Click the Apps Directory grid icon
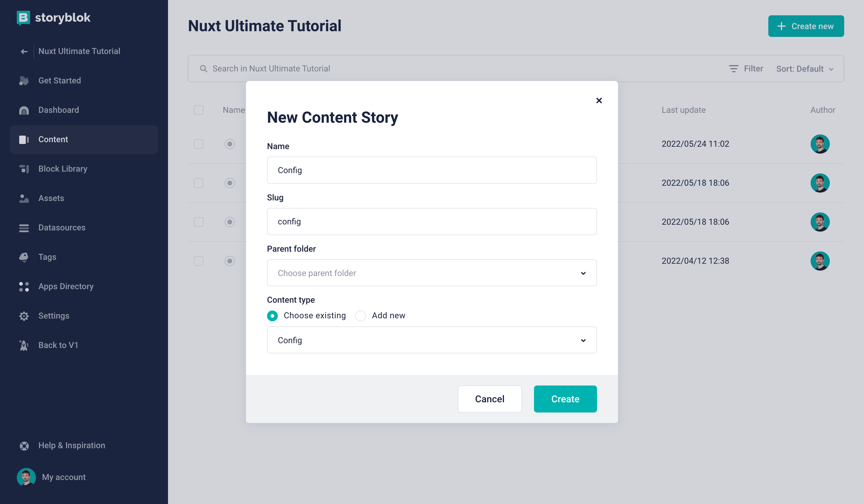864x504 pixels. [x=24, y=286]
